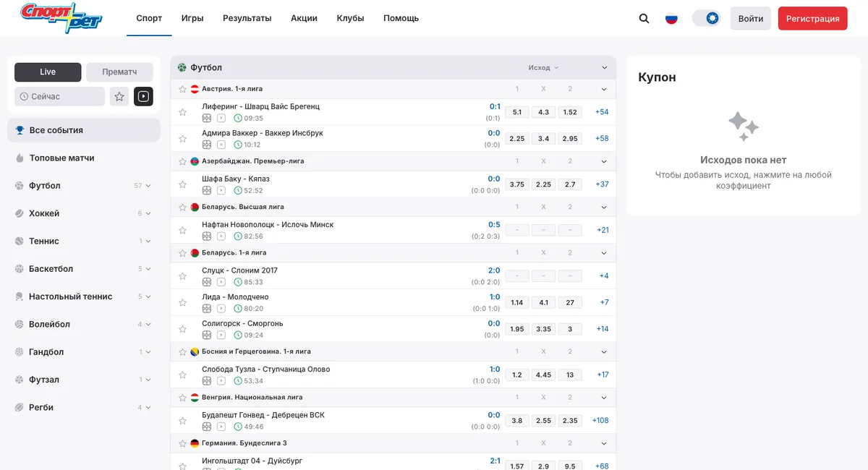Click the dark video broadcast filter button

click(143, 96)
